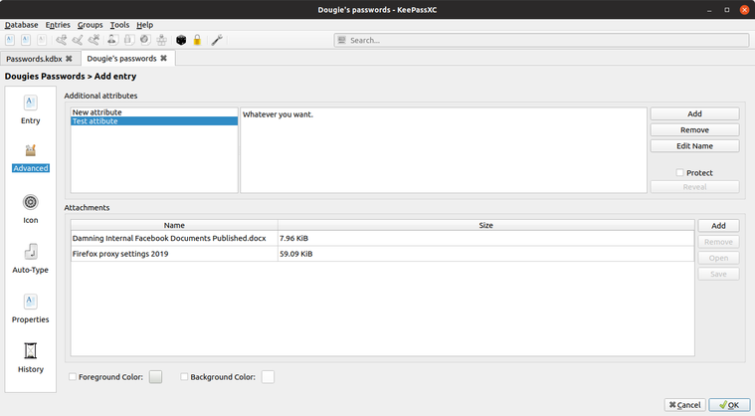Open settings via the wrench icon
755x416 pixels.
click(217, 40)
